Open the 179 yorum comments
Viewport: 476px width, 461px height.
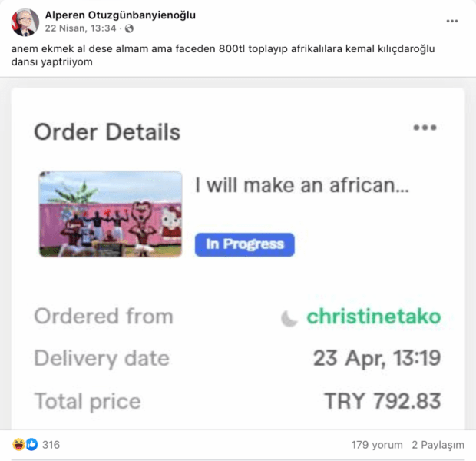click(377, 445)
